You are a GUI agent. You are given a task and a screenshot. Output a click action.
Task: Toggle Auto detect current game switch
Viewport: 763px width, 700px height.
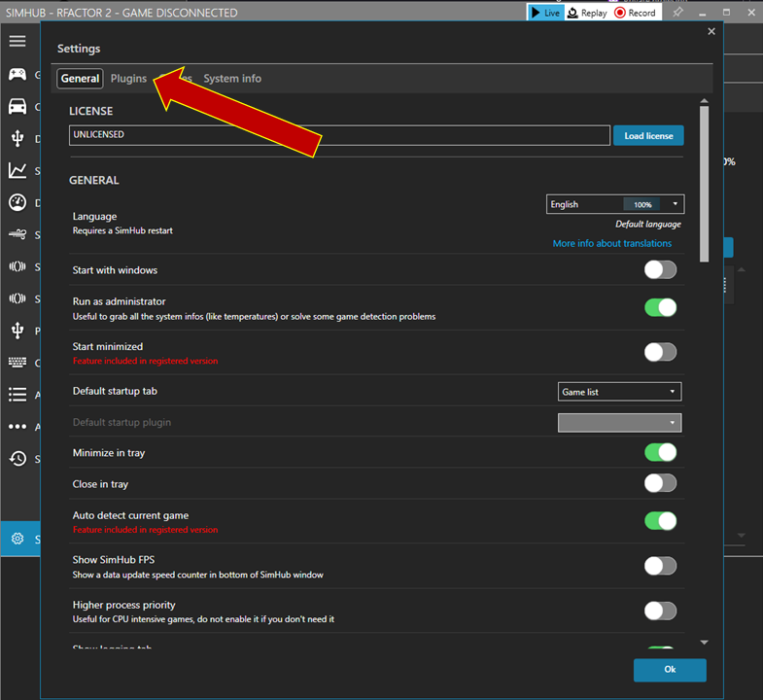[x=660, y=521]
